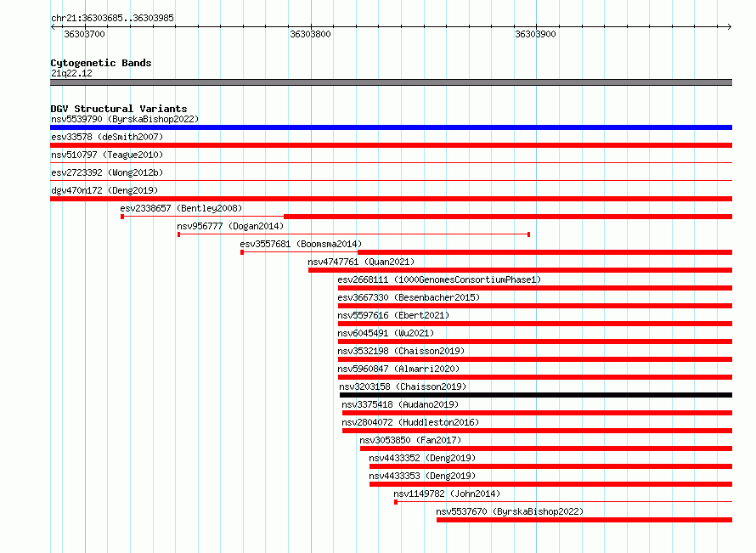Click the right ruler scroll arrow
The image size is (756, 553).
(x=729, y=27)
